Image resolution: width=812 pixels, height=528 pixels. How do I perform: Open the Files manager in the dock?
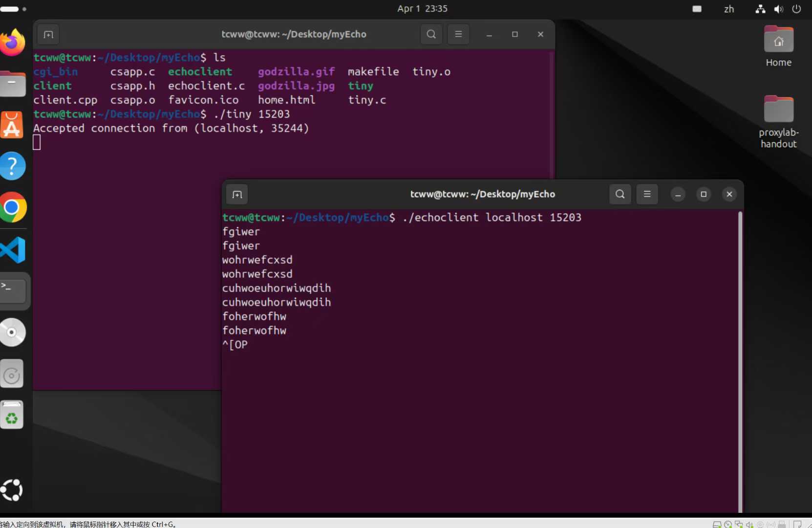coord(12,84)
